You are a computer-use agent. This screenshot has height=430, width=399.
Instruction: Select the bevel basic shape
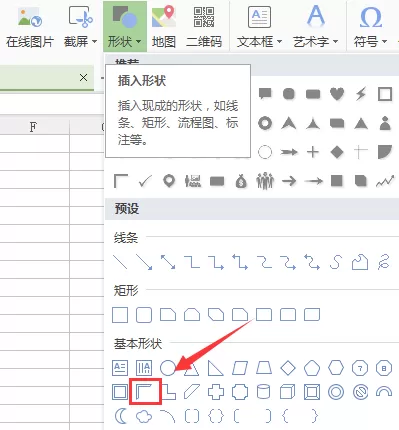[312, 392]
